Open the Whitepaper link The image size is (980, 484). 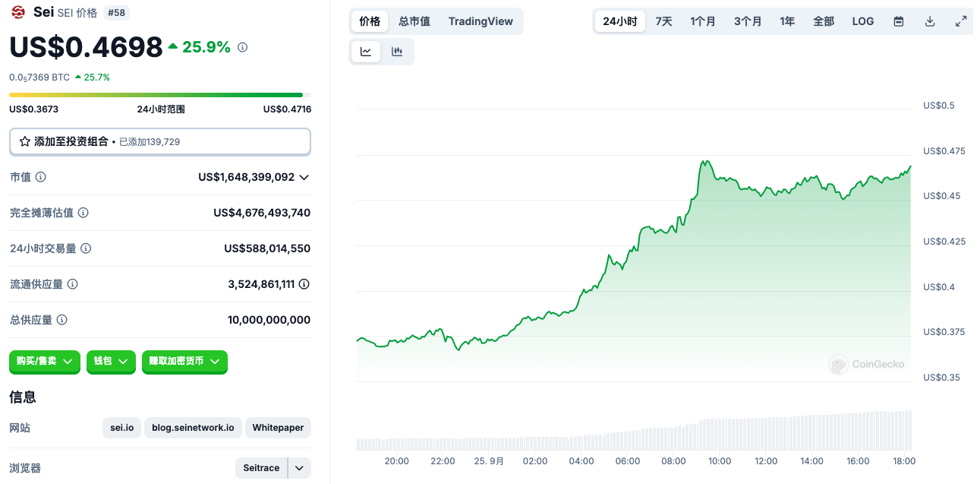(278, 428)
